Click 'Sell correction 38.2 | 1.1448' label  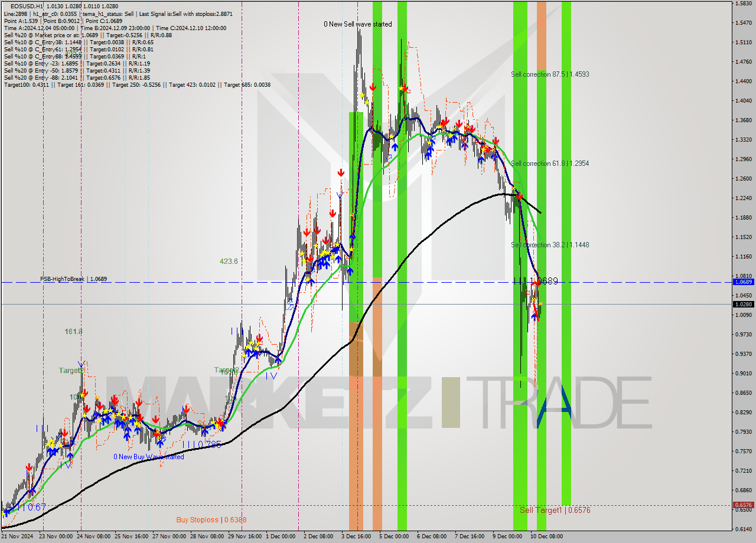click(x=550, y=244)
